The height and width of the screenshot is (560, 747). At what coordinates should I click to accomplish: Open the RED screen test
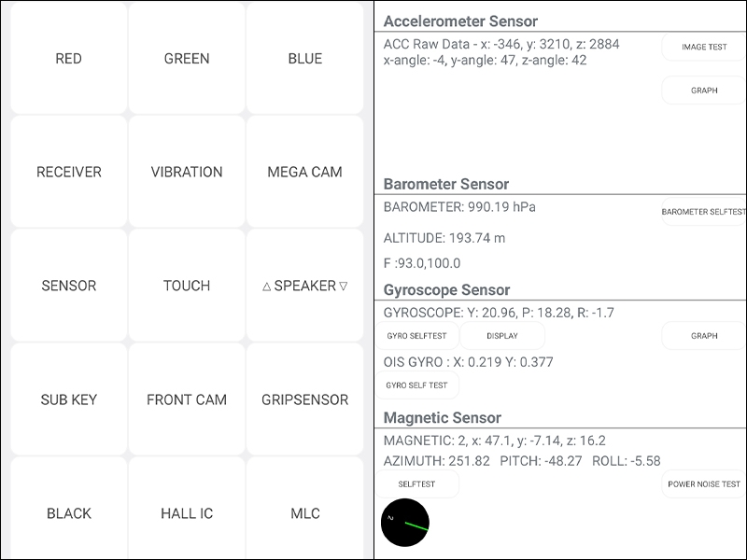68,58
